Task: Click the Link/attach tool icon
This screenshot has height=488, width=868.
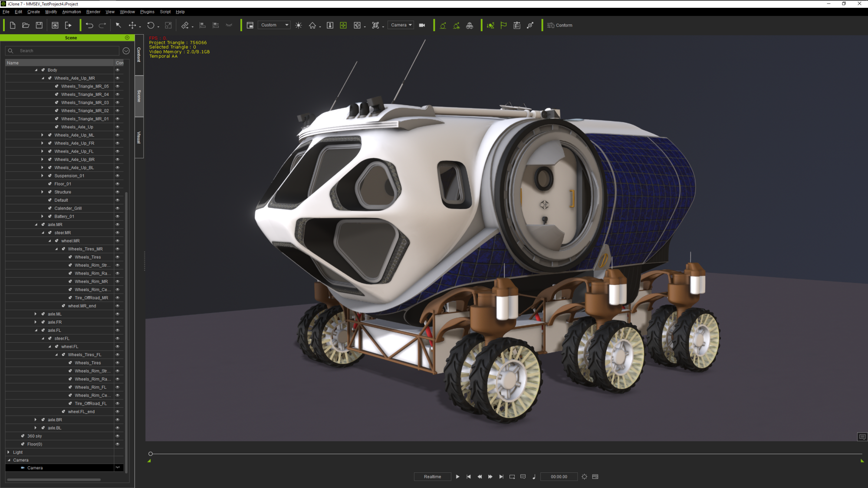Action: (x=185, y=25)
